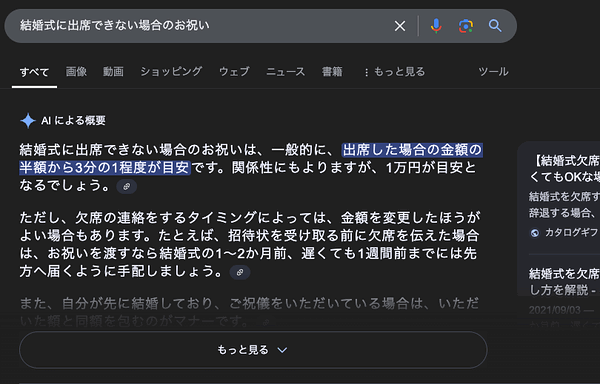This screenshot has height=384, width=600.
Task: Open source card 結婚式を欠席 し方を解説
Action: coord(564,281)
